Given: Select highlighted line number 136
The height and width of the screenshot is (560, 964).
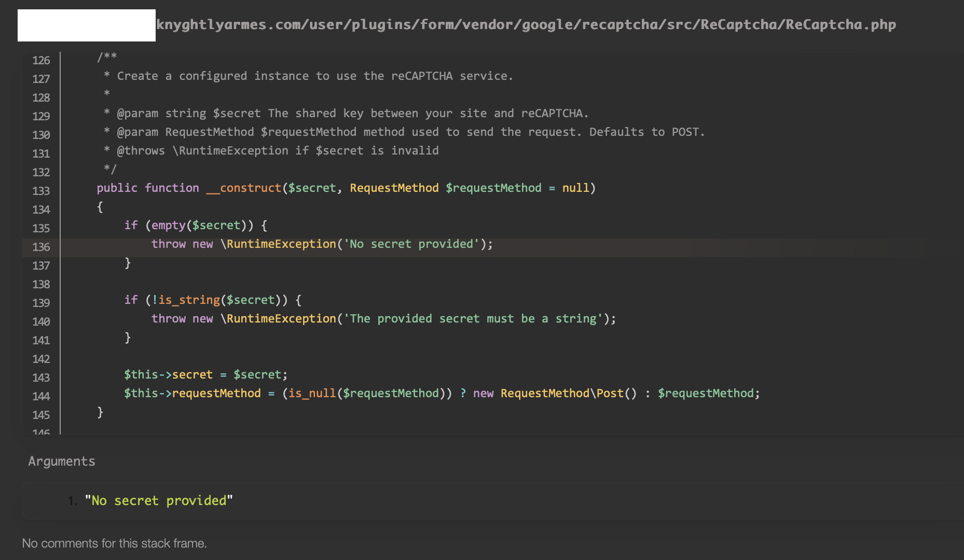Looking at the screenshot, I should pos(41,247).
